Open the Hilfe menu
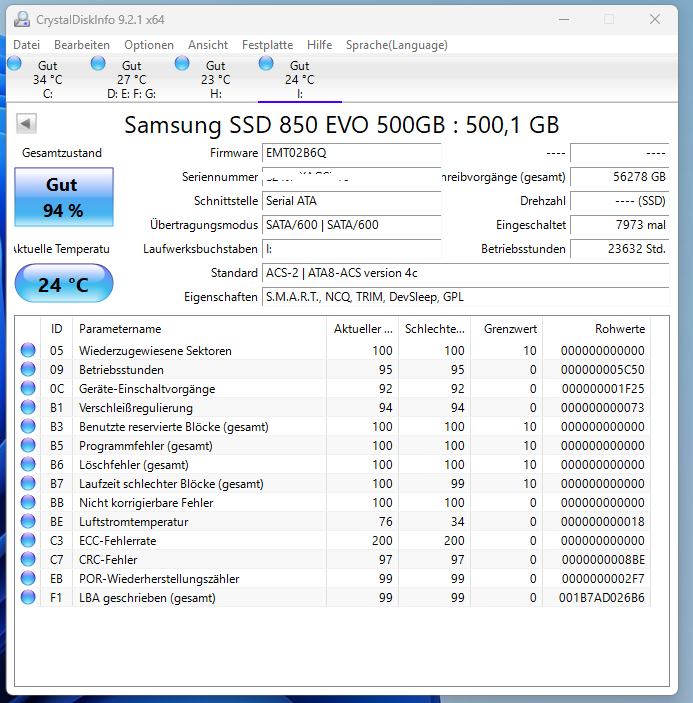Screen dimensions: 693x703 320,45
